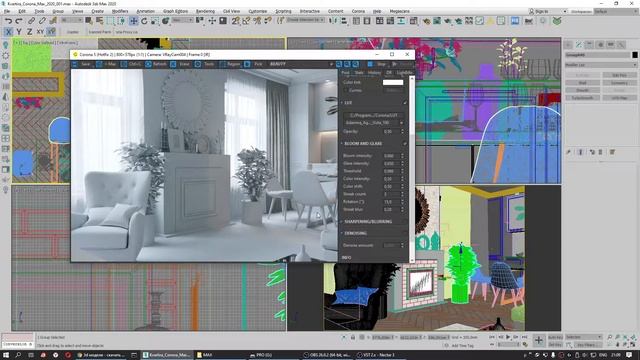Viewport: 640px width, 360px height.
Task: Open the Corona menu
Action: click(x=358, y=11)
